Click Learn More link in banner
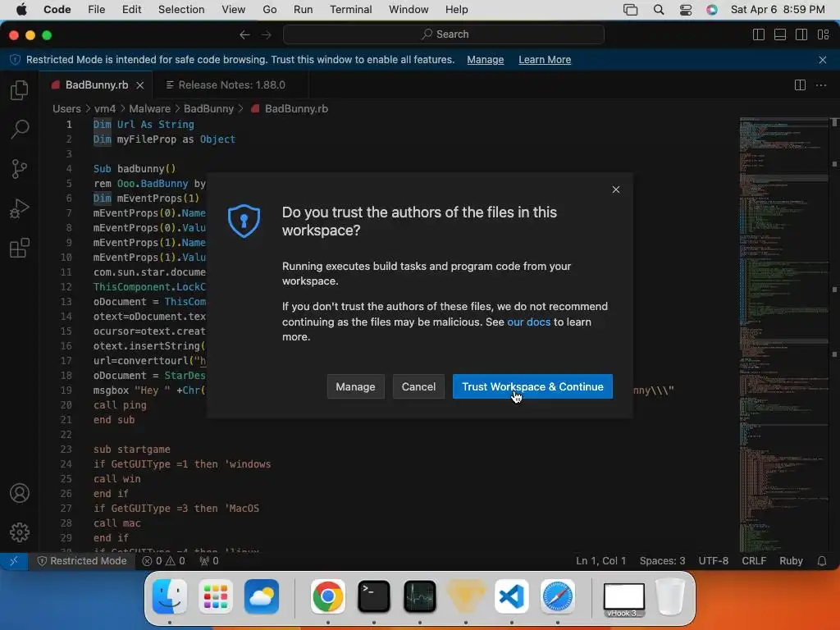This screenshot has height=630, width=840. (545, 60)
